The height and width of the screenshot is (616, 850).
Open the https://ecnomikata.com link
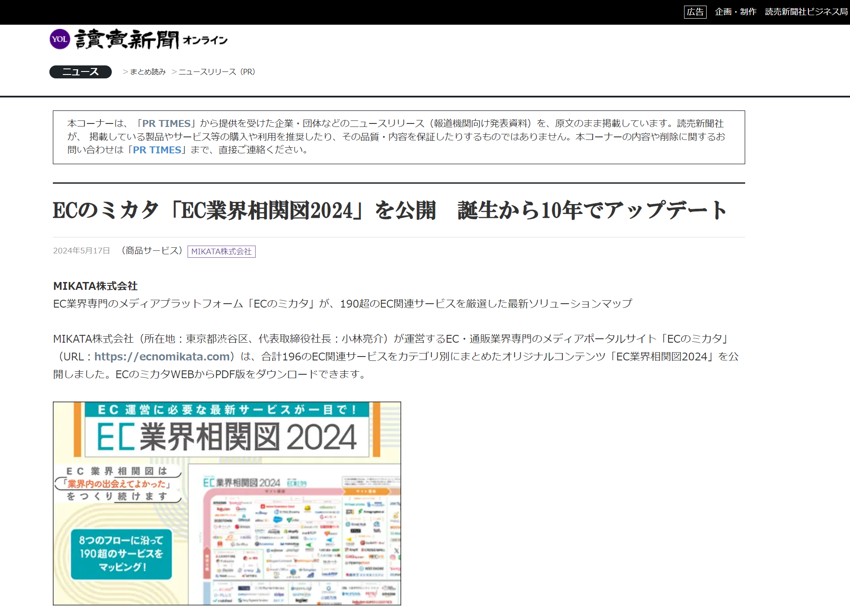[162, 357]
